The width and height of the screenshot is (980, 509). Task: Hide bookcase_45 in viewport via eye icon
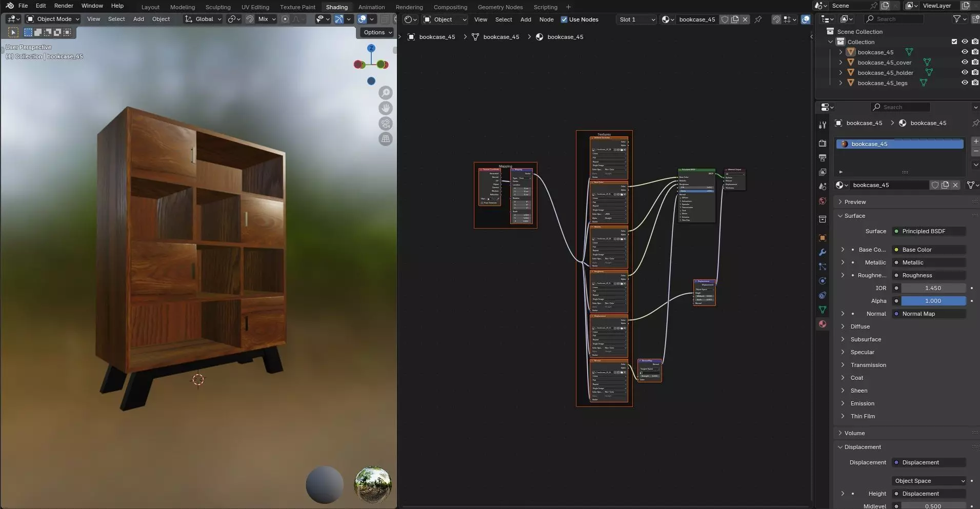point(965,52)
